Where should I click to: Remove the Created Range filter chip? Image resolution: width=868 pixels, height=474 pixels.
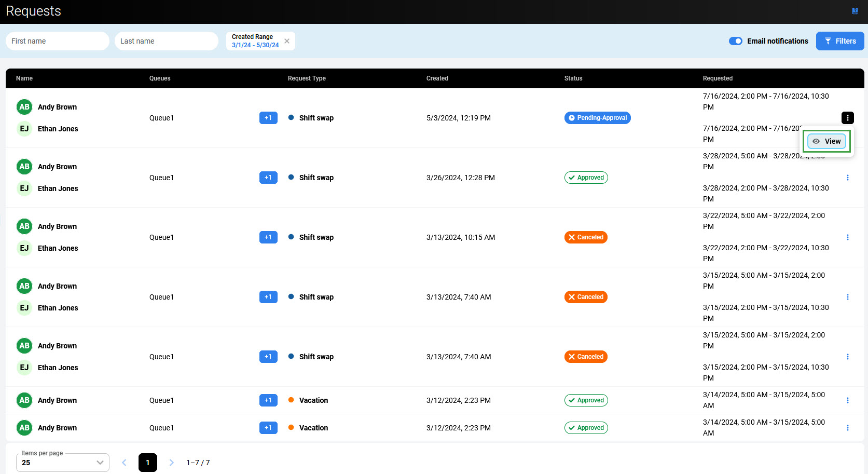[x=287, y=41]
